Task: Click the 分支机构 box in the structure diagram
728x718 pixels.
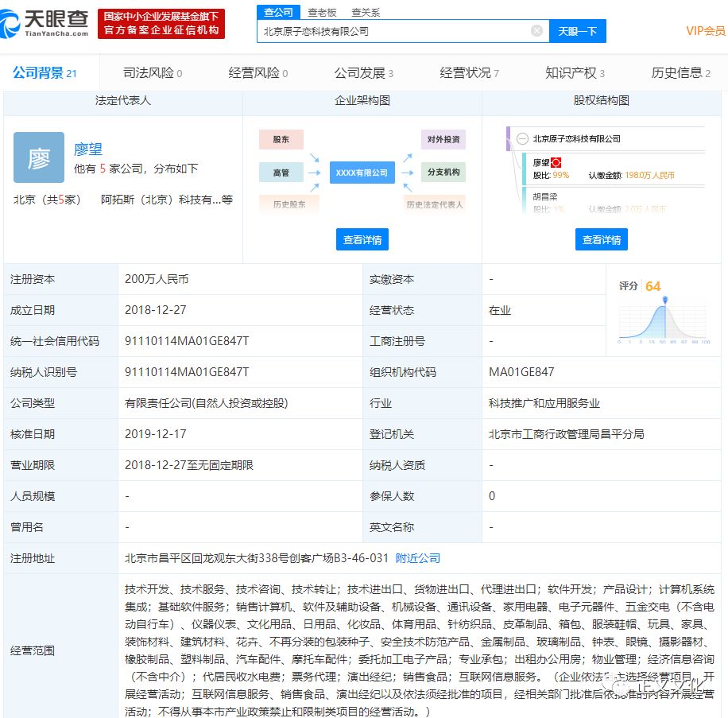Action: (443, 173)
